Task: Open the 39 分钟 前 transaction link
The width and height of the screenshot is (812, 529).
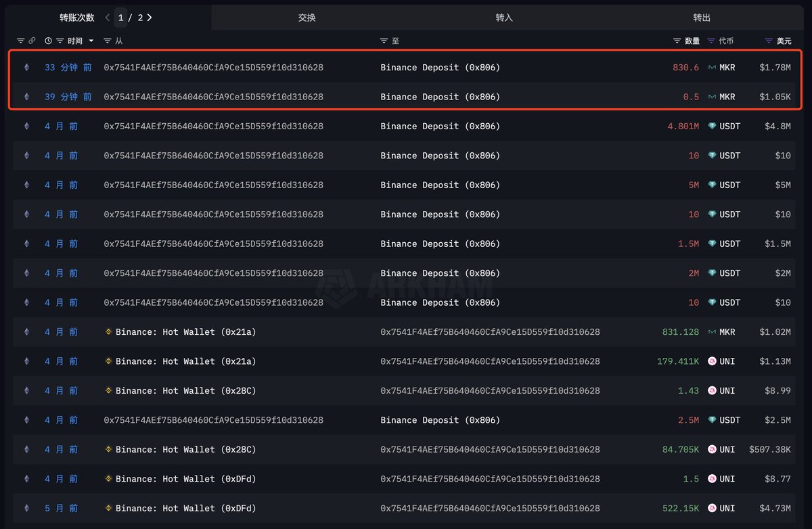Action: [x=68, y=97]
